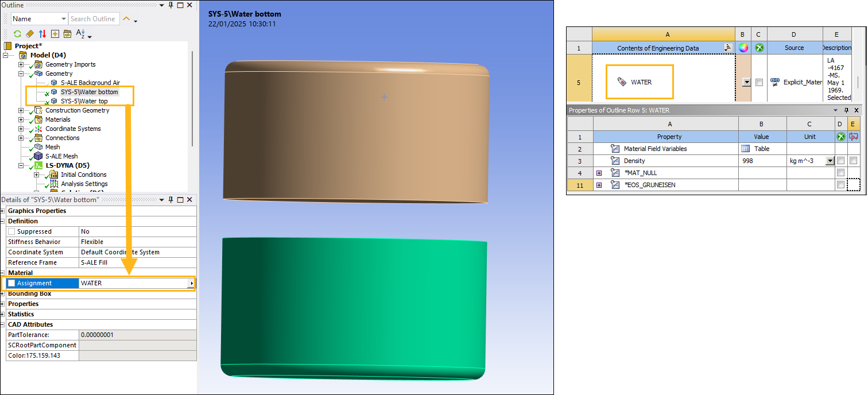Open Outline panel options dropdown arrow
The width and height of the screenshot is (868, 395).
coord(161,5)
